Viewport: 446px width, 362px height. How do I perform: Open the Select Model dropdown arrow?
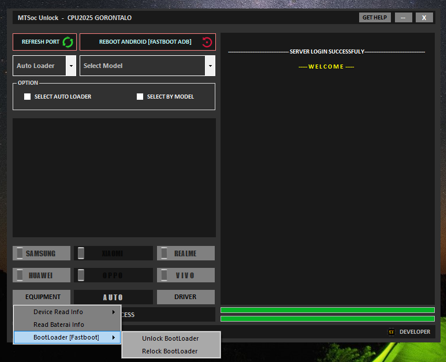[x=210, y=66]
